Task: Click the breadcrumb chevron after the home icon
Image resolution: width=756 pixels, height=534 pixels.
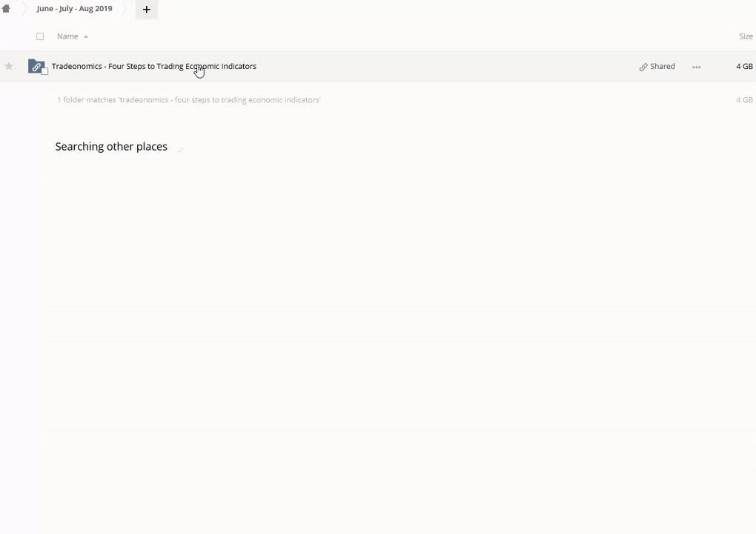Action: 24,9
